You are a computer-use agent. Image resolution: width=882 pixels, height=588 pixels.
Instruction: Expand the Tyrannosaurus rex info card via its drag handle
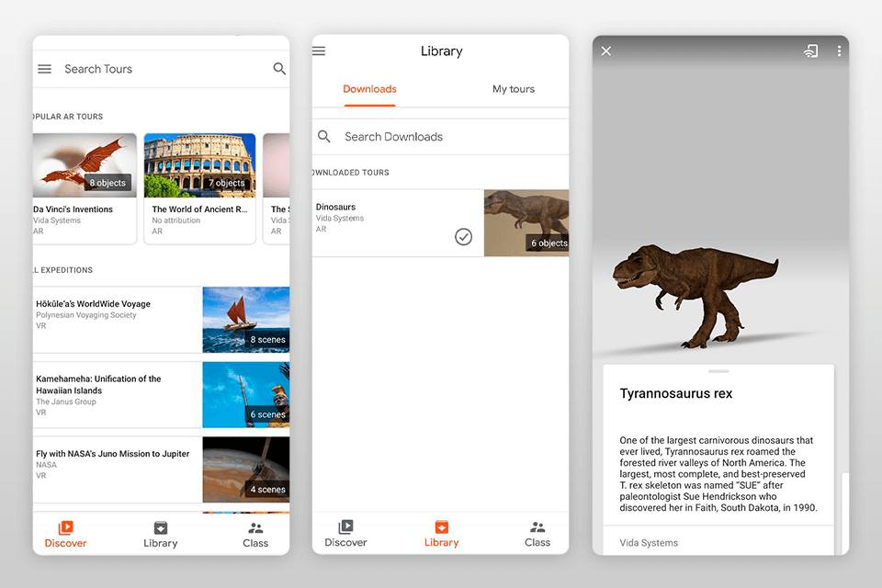718,370
